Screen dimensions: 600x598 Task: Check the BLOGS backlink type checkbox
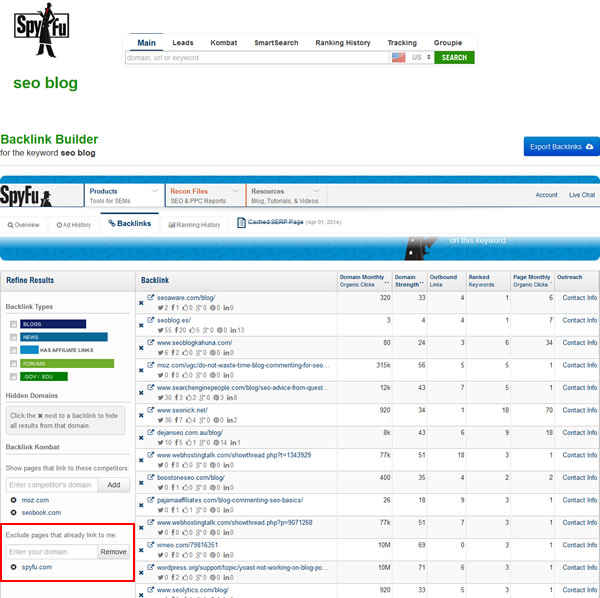click(13, 324)
